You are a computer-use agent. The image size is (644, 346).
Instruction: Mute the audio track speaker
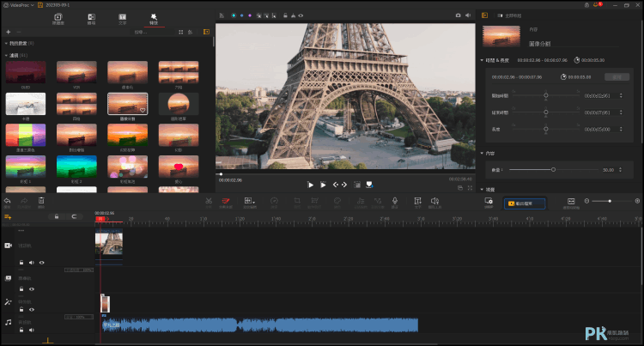(32, 330)
